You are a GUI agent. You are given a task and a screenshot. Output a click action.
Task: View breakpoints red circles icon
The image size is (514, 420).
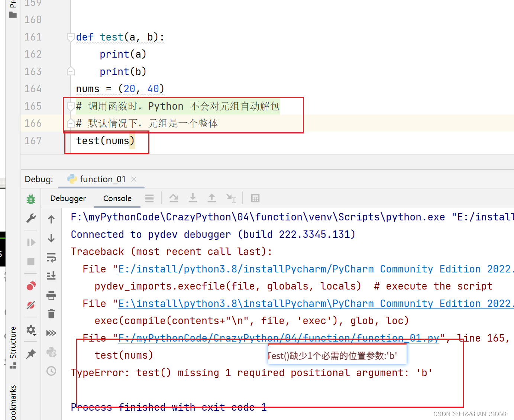click(x=31, y=286)
